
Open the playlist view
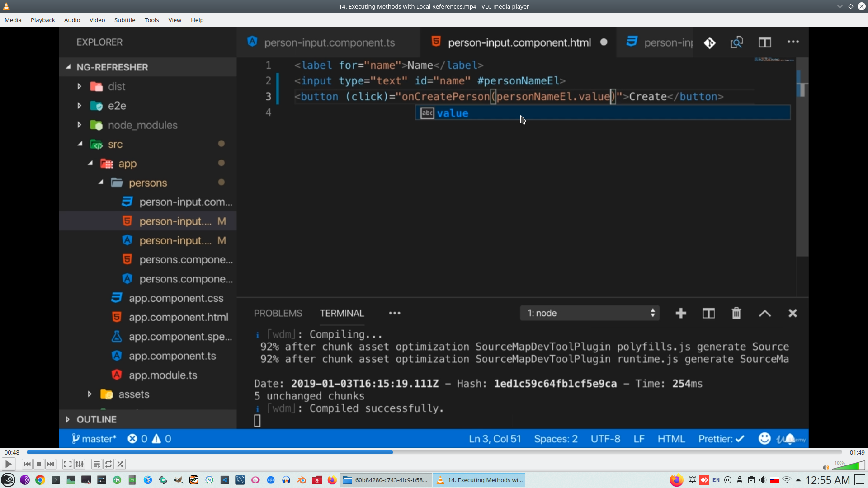[96, 464]
